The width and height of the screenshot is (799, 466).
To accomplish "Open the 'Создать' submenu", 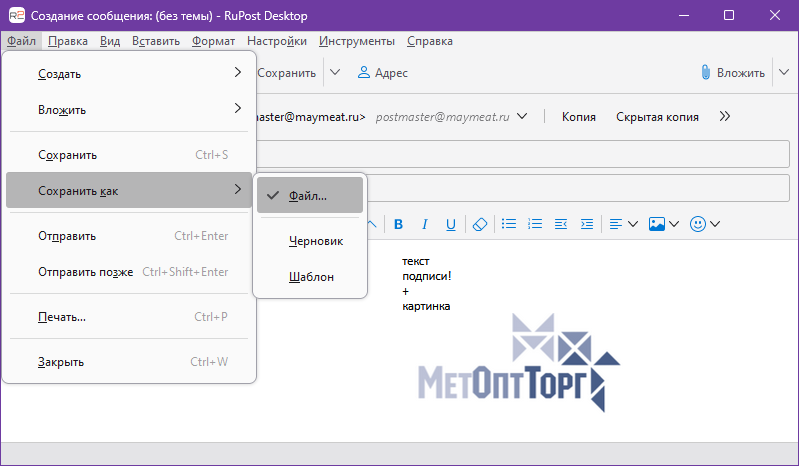I will (x=130, y=74).
